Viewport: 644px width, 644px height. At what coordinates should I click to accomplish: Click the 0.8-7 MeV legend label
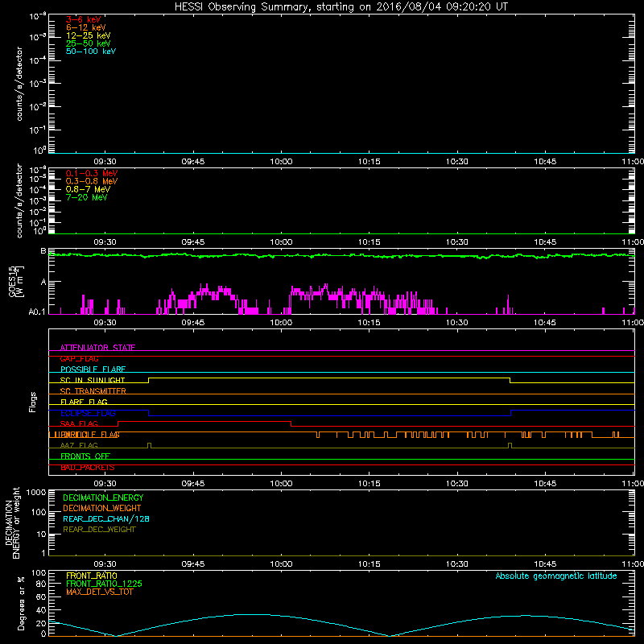(88, 189)
